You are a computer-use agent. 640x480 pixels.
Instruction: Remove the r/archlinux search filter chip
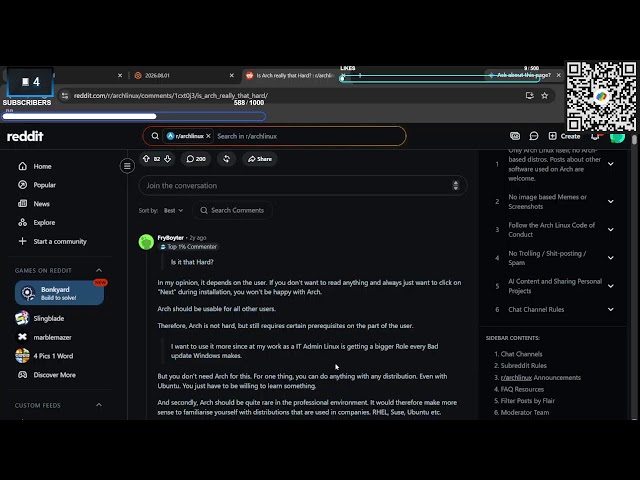[x=208, y=136]
